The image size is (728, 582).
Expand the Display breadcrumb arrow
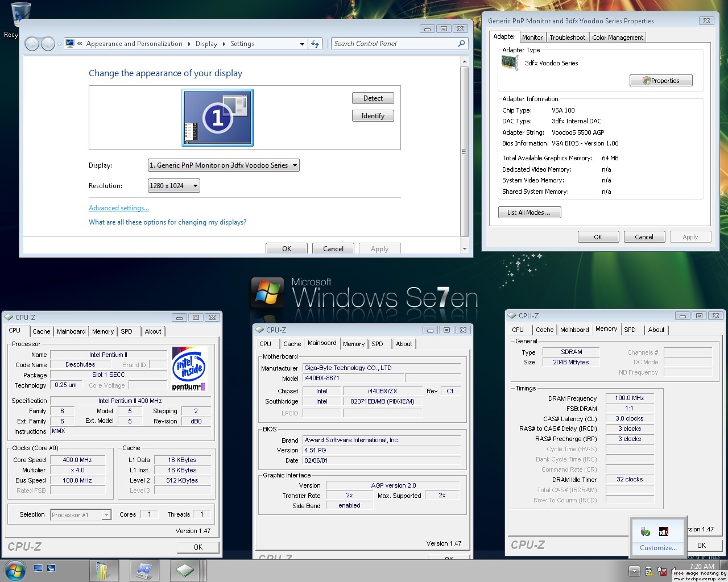coord(224,44)
